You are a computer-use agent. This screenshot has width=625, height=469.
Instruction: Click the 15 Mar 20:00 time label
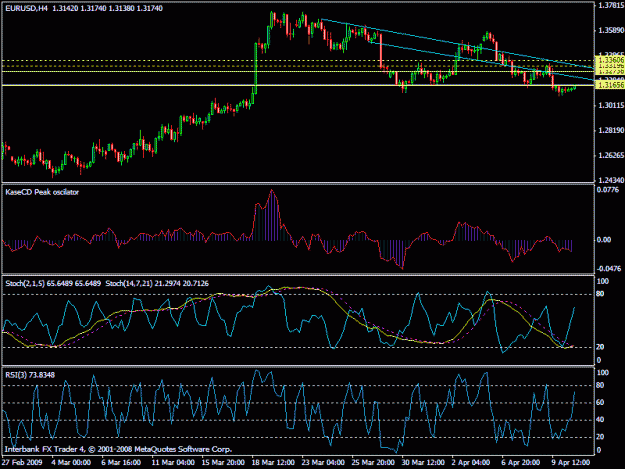223,463
